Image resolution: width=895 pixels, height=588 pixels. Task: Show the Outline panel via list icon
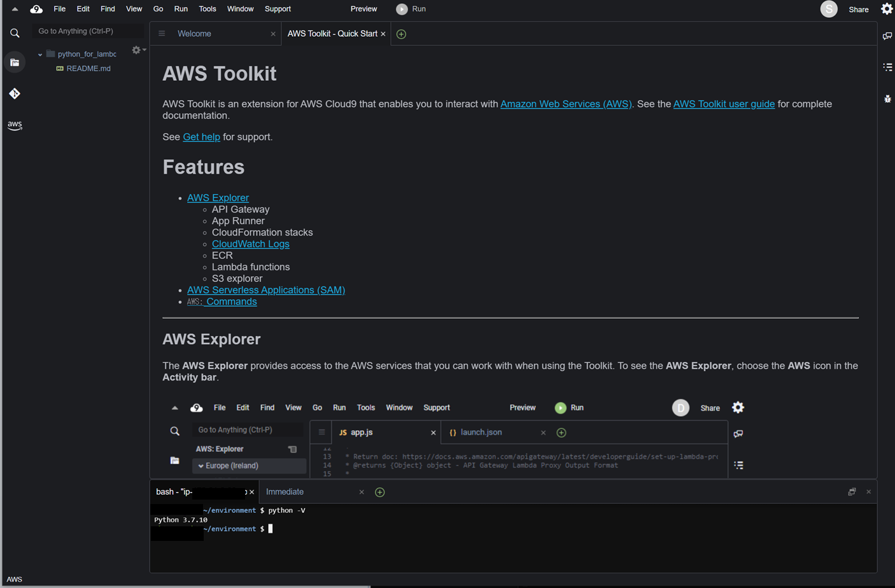tap(887, 67)
